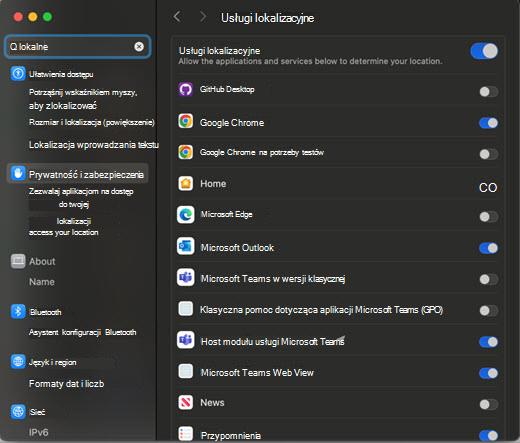Click the search field containing lokalne
Screen dimensions: 520x443
[77, 47]
